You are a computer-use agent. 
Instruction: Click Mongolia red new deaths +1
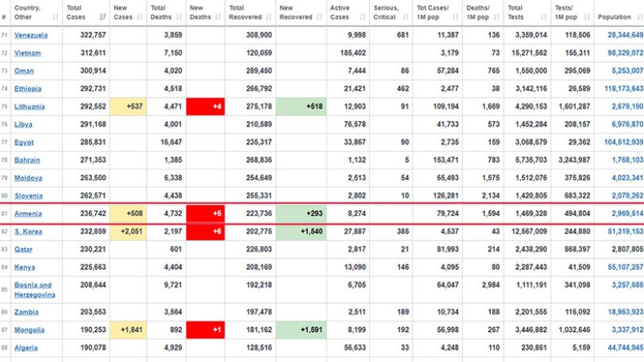206,330
